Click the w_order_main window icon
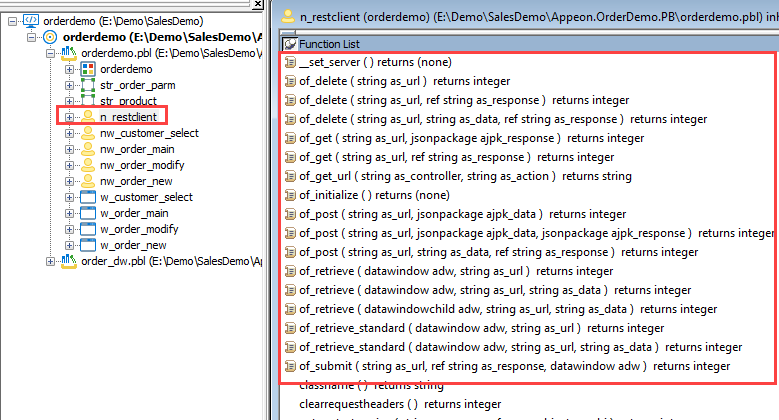This screenshot has width=779, height=420. pyautogui.click(x=88, y=213)
